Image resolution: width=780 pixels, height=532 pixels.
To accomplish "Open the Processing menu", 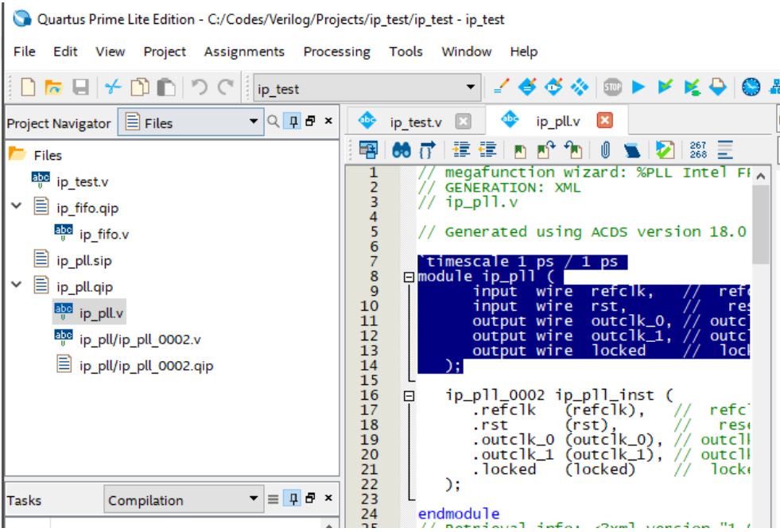I will [337, 52].
